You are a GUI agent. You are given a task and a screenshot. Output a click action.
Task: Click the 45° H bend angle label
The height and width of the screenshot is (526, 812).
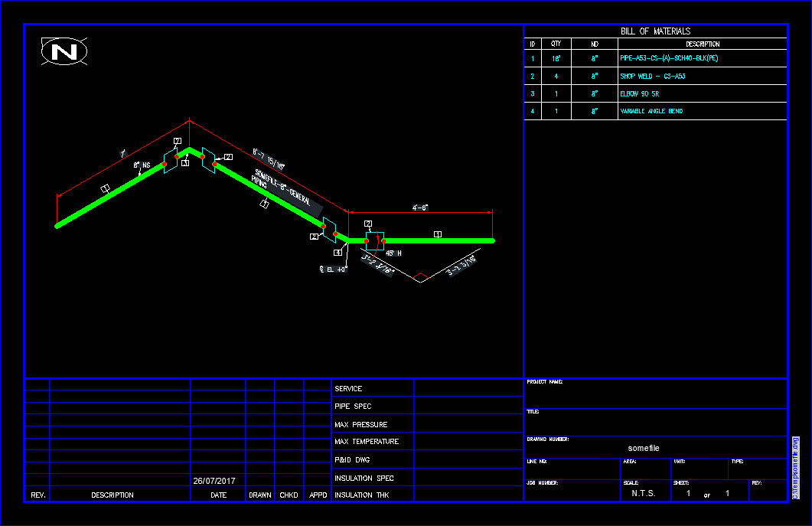coord(393,253)
